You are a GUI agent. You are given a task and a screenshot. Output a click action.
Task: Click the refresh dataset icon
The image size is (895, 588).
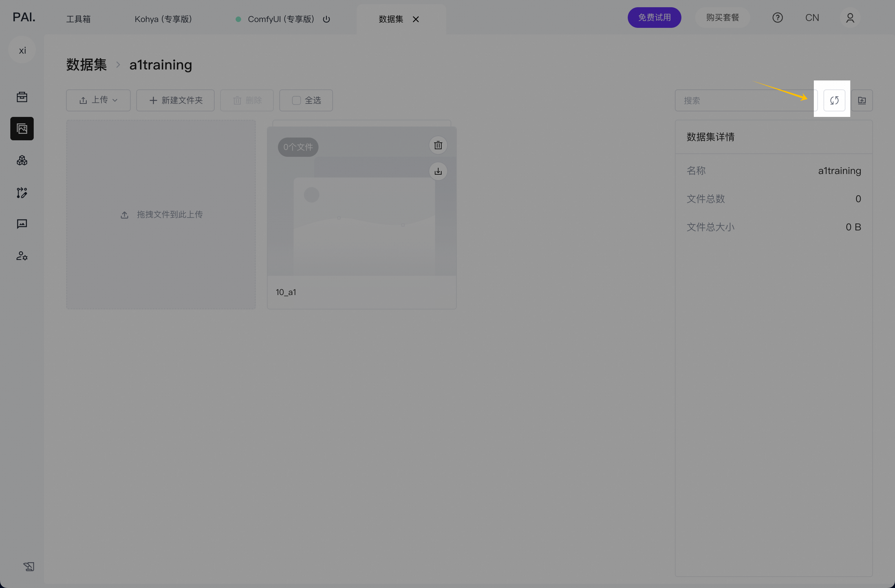coord(834,100)
